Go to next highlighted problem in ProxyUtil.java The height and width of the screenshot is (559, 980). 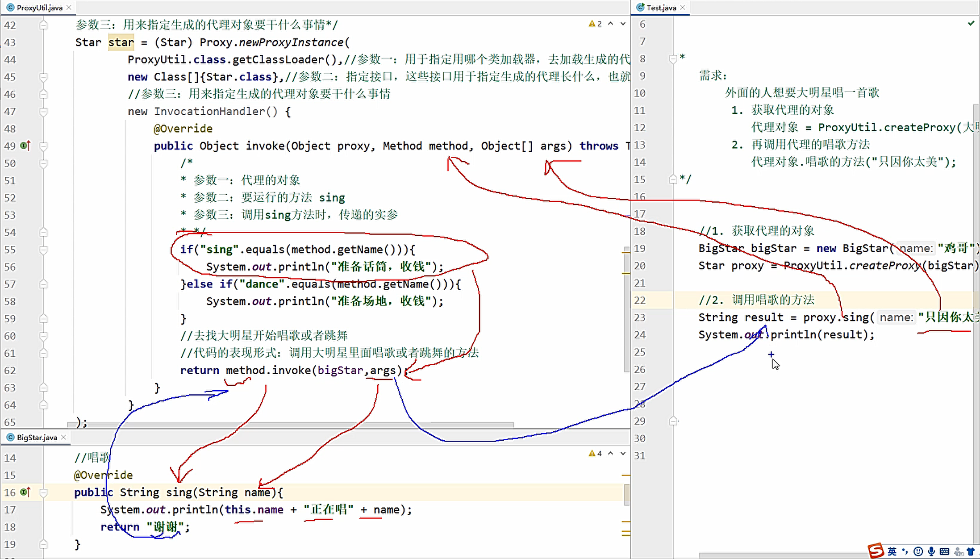pos(623,24)
